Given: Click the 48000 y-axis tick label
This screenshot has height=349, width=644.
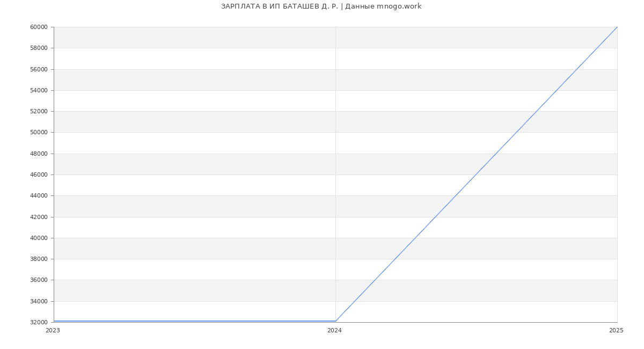Looking at the screenshot, I should click(x=39, y=154).
